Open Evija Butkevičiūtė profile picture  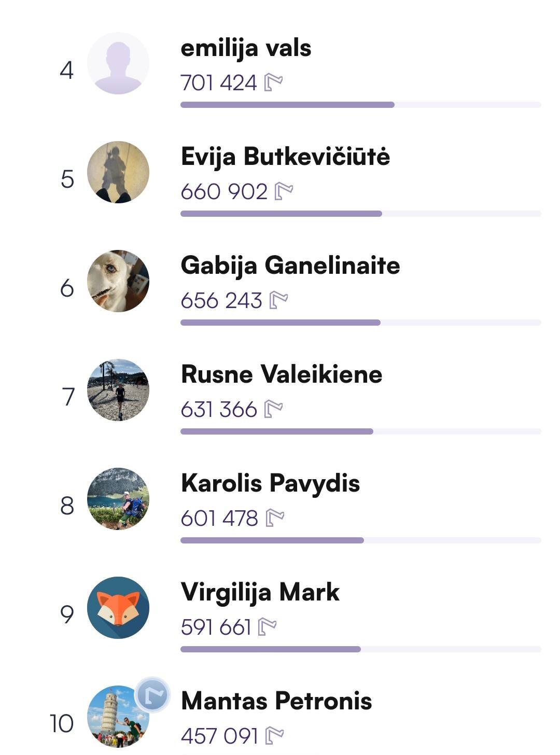coord(118,172)
